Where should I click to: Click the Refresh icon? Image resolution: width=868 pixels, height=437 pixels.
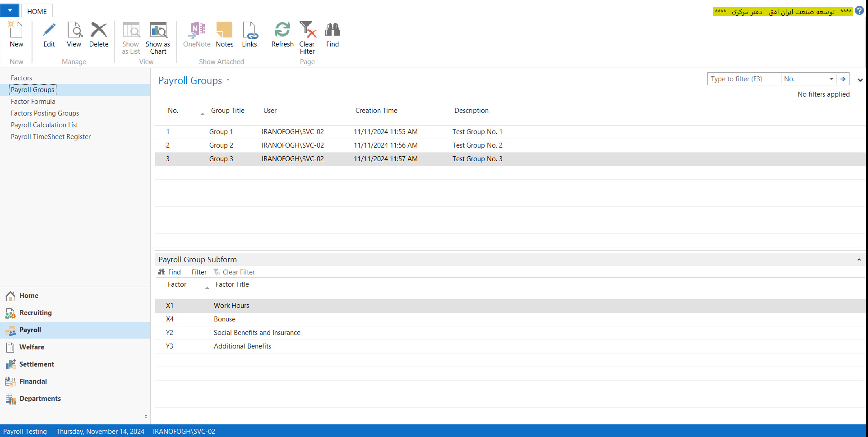tap(282, 30)
